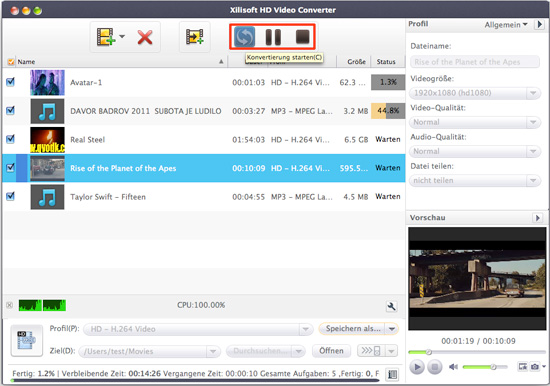Click the preview video frame
The width and height of the screenshot is (550, 386).
coord(477,278)
